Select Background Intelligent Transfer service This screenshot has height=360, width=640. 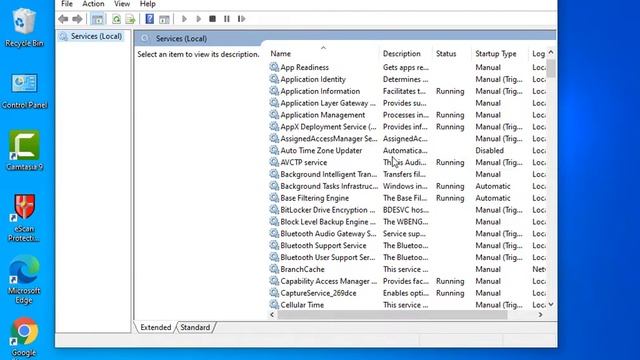pos(329,174)
